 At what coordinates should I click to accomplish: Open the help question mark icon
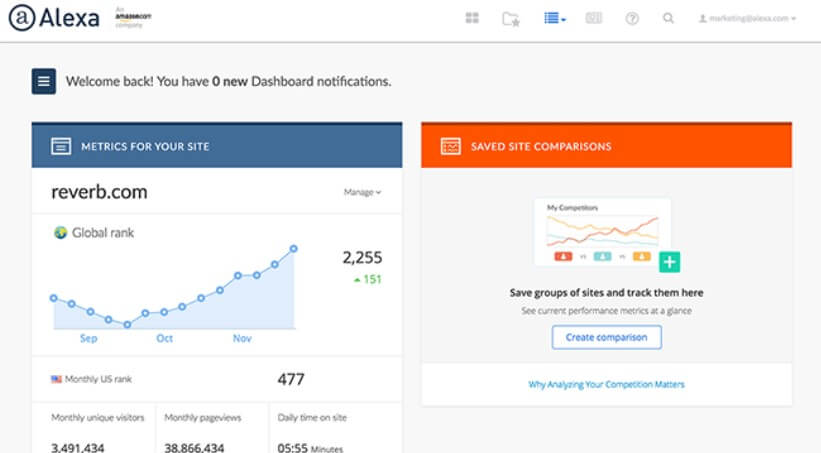click(632, 18)
